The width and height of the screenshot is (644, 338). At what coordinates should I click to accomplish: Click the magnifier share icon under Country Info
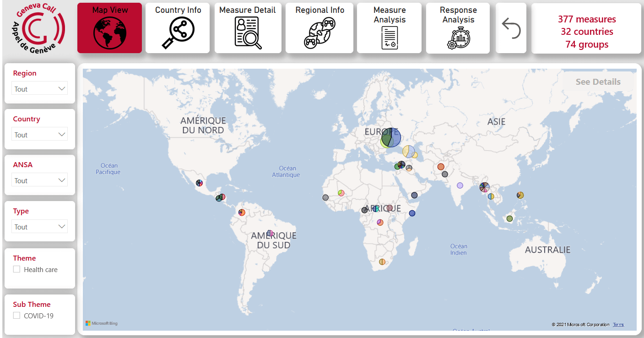point(178,33)
